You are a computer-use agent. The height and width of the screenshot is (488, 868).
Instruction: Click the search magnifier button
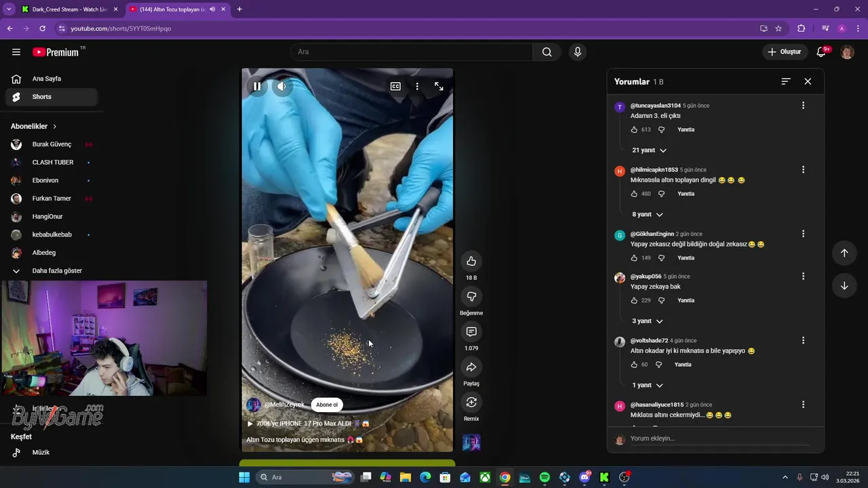547,52
